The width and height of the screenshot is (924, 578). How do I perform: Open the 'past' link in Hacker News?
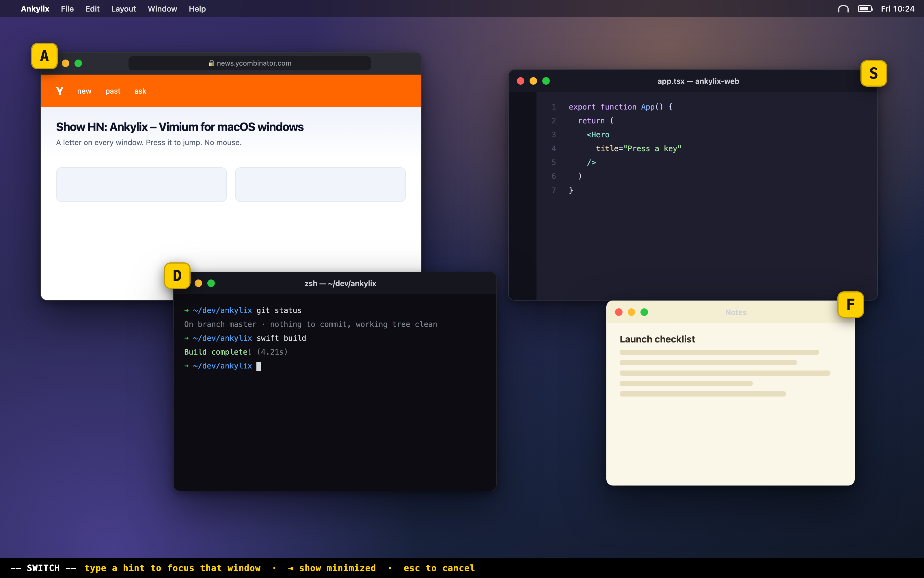[x=113, y=91]
